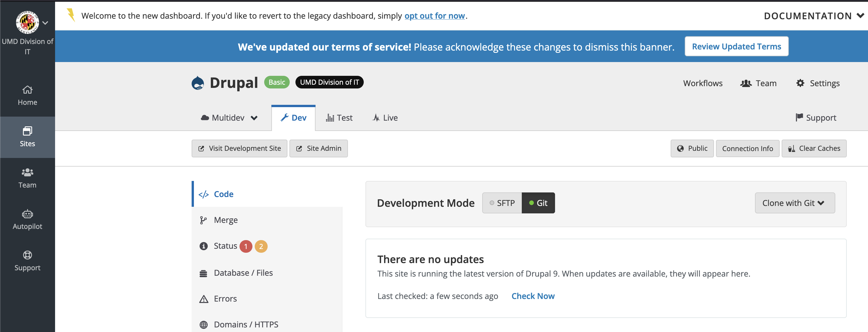The width and height of the screenshot is (868, 332).
Task: Expand the organization switcher chevron
Action: 46,23
